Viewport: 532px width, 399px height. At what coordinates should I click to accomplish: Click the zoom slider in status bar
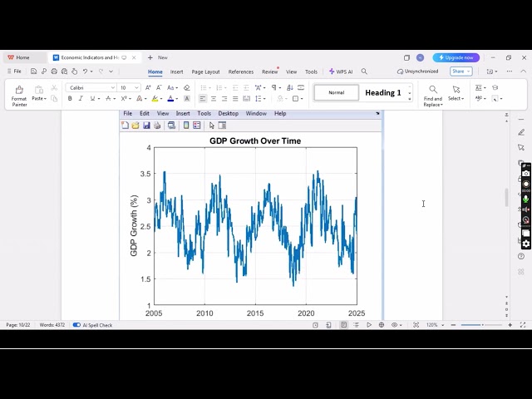[x=482, y=325]
